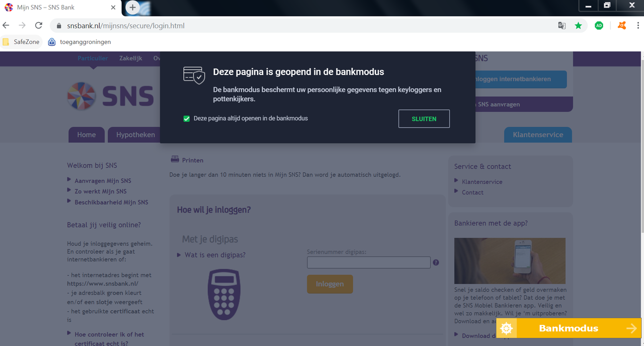
Task: Click the translate page icon
Action: pos(562,25)
